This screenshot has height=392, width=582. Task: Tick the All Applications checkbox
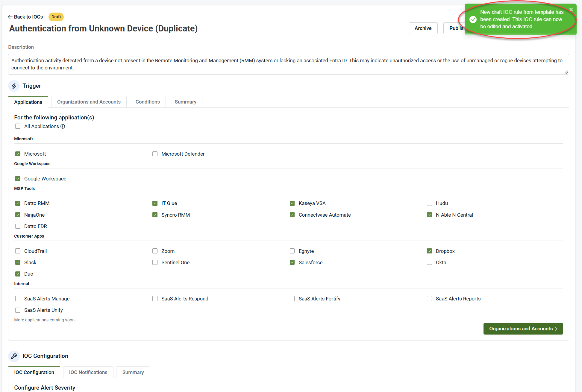click(18, 126)
